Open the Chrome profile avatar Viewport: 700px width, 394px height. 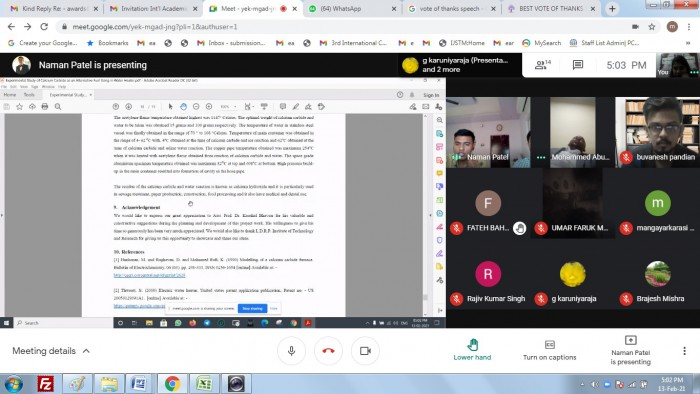672,27
